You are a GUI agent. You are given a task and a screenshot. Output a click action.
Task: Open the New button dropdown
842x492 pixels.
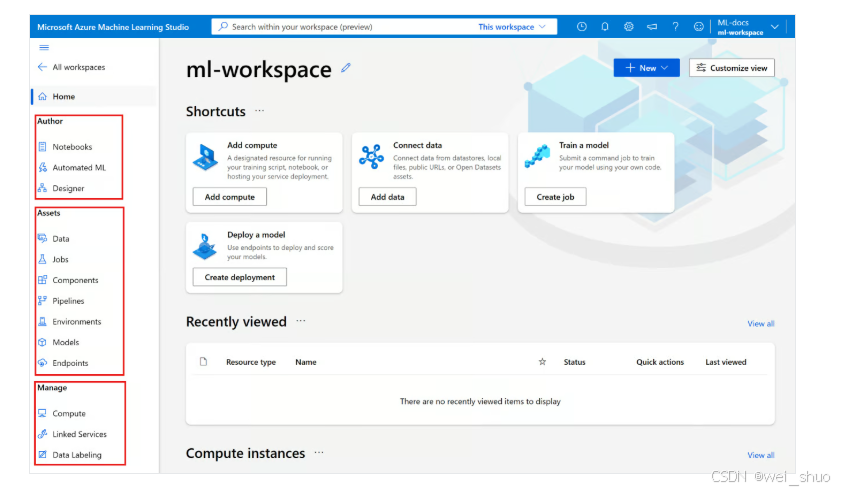(647, 68)
